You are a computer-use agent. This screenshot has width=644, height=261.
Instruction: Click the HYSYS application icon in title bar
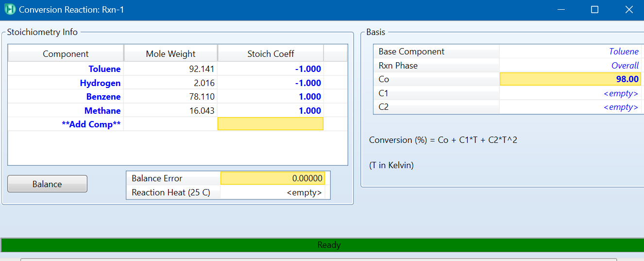point(10,9)
